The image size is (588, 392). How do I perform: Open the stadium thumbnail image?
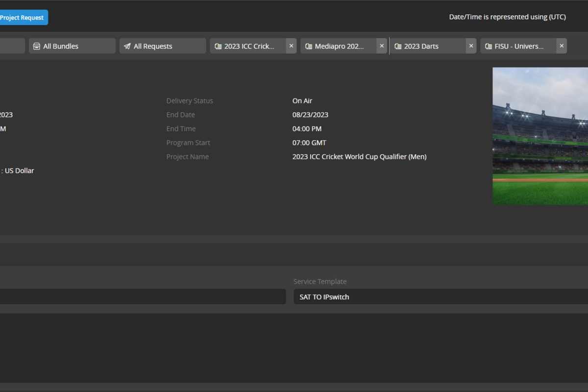coord(540,136)
